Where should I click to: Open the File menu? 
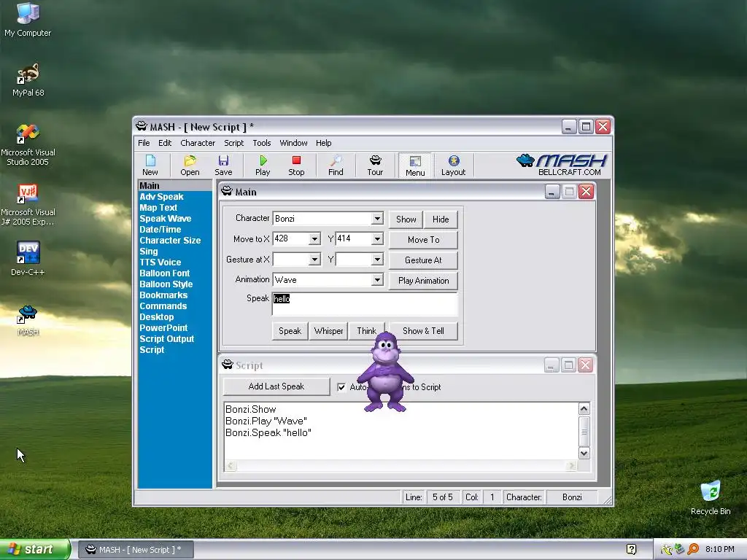tap(144, 143)
